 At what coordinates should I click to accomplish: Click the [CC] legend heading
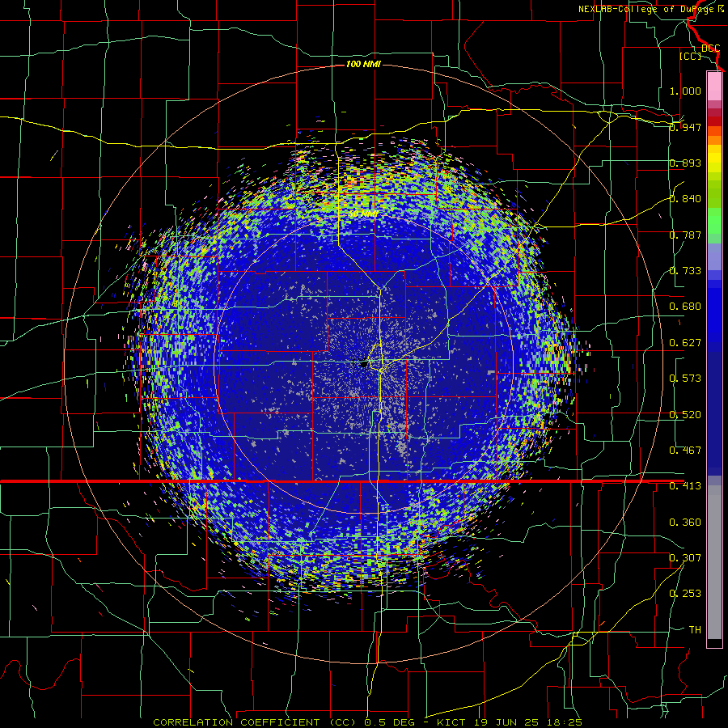pyautogui.click(x=690, y=56)
